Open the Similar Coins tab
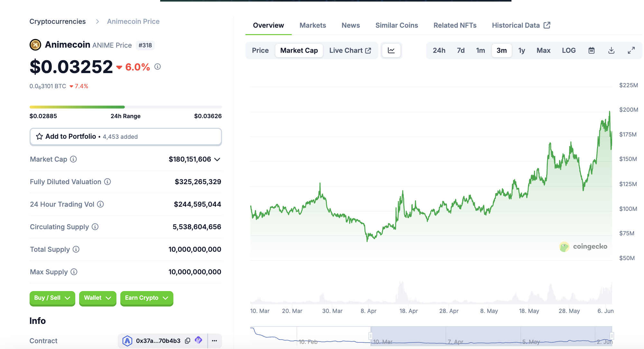Image resolution: width=644 pixels, height=349 pixels. pyautogui.click(x=396, y=25)
